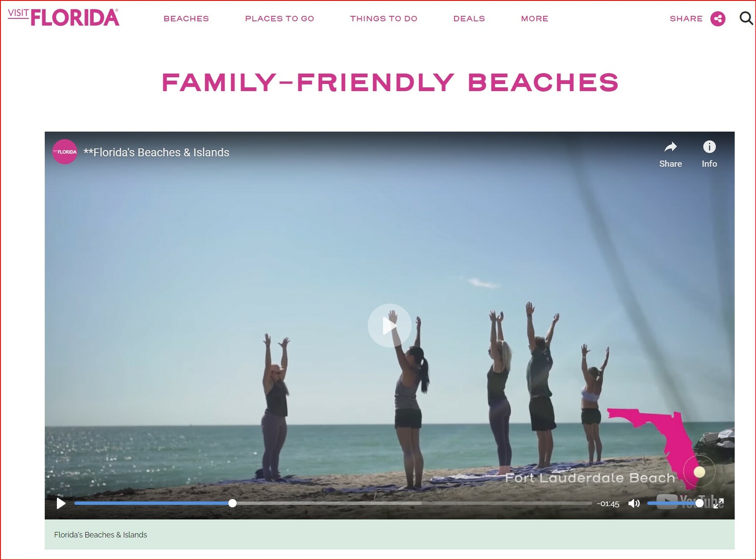The image size is (756, 560).
Task: Click the Visit Florida logo
Action: (x=64, y=17)
